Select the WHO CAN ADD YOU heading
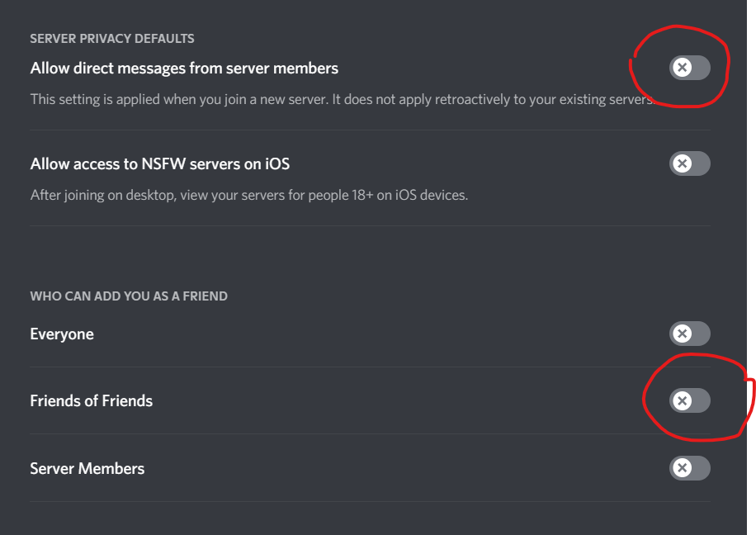This screenshot has height=535, width=756. pos(128,296)
